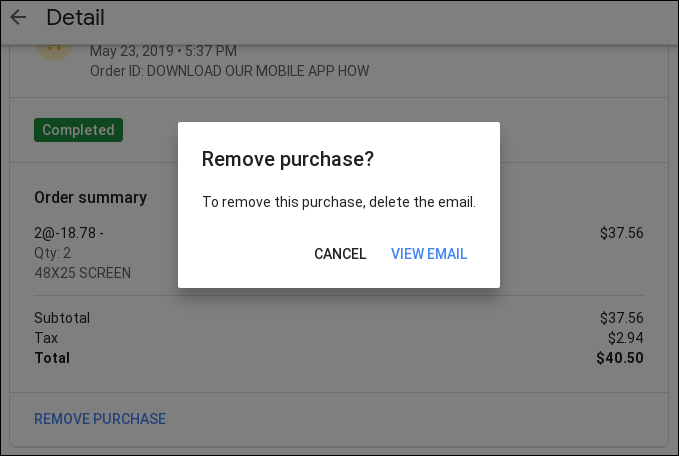This screenshot has width=679, height=456.
Task: Click the Subtotal label
Action: point(62,318)
